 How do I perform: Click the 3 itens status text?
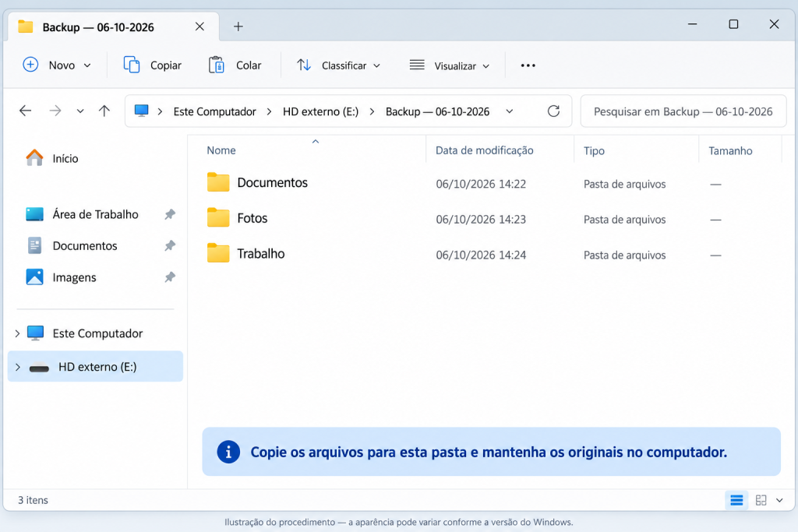[x=33, y=500]
